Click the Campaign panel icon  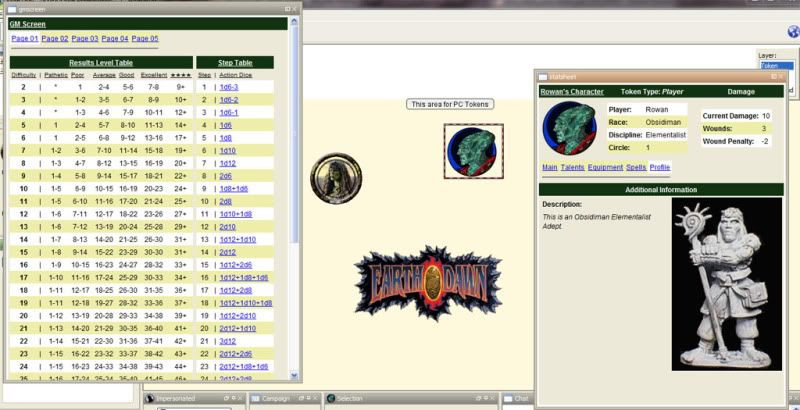point(255,398)
